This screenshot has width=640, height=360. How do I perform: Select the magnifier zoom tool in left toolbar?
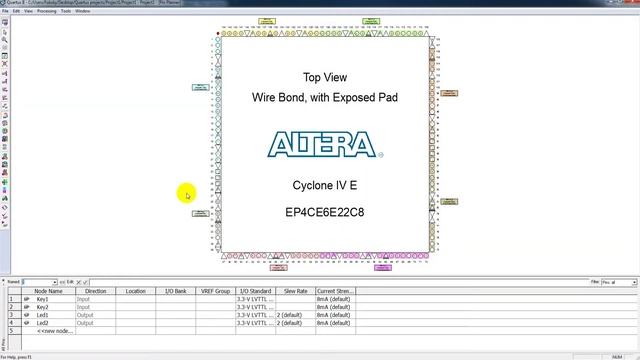point(4,40)
